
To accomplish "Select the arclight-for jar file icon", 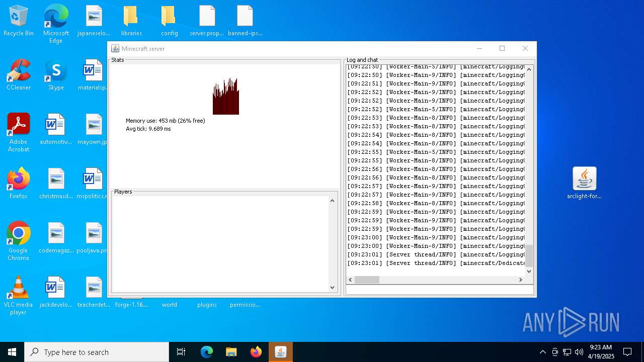I will (584, 183).
